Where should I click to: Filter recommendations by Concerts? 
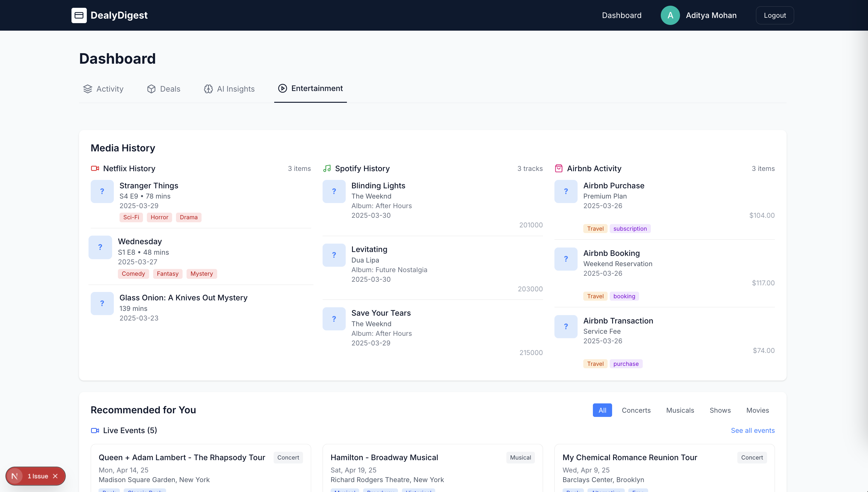pyautogui.click(x=636, y=410)
